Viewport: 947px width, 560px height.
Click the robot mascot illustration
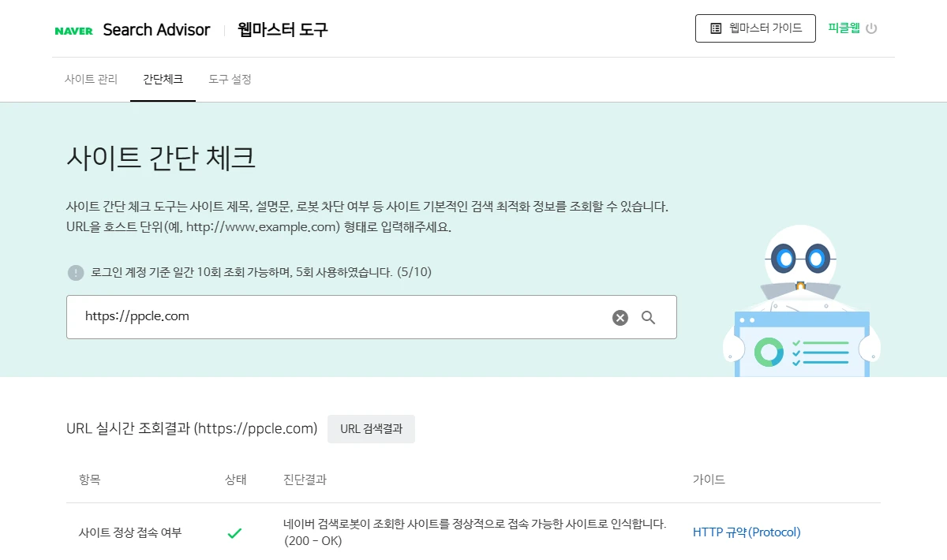800,300
